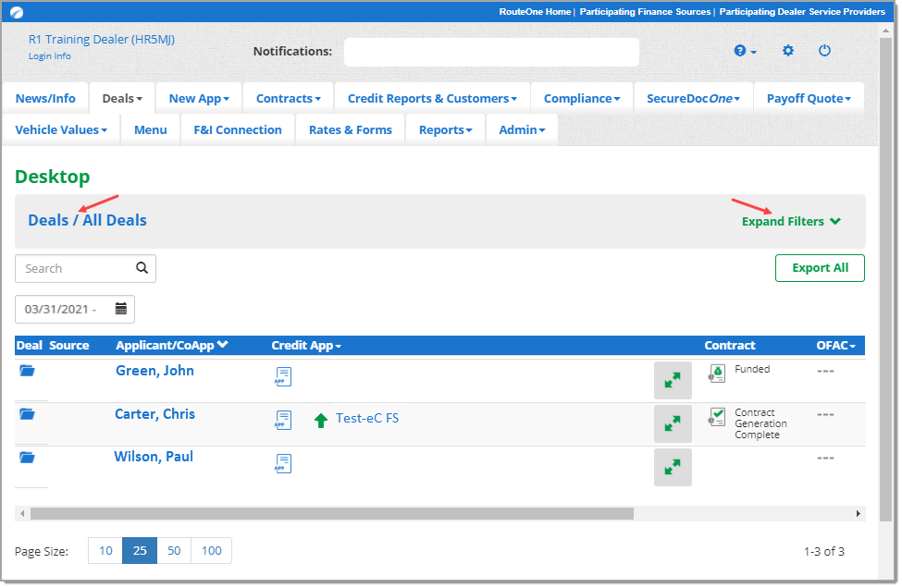Set page size to 25
Viewport: 902px width, 588px height.
pos(140,551)
